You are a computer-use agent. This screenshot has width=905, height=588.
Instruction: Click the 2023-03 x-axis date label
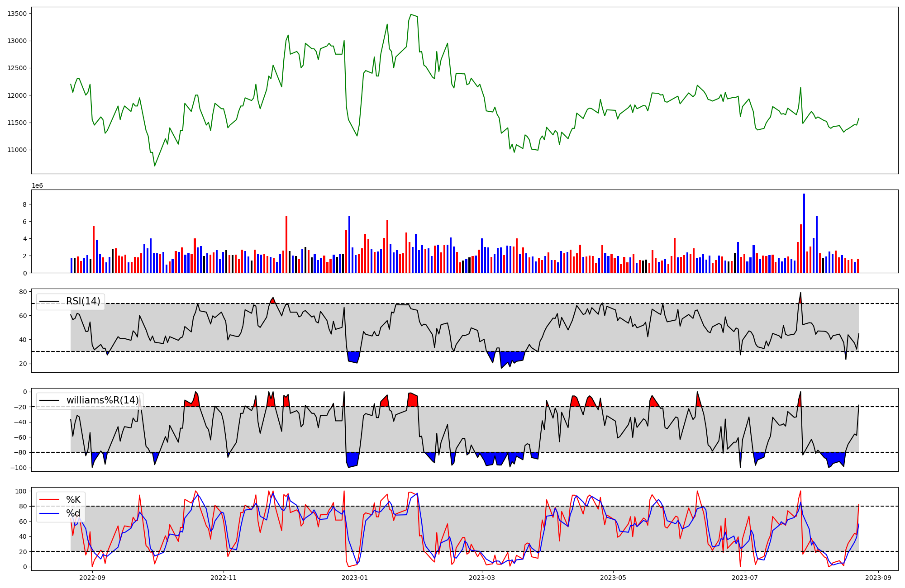point(482,578)
